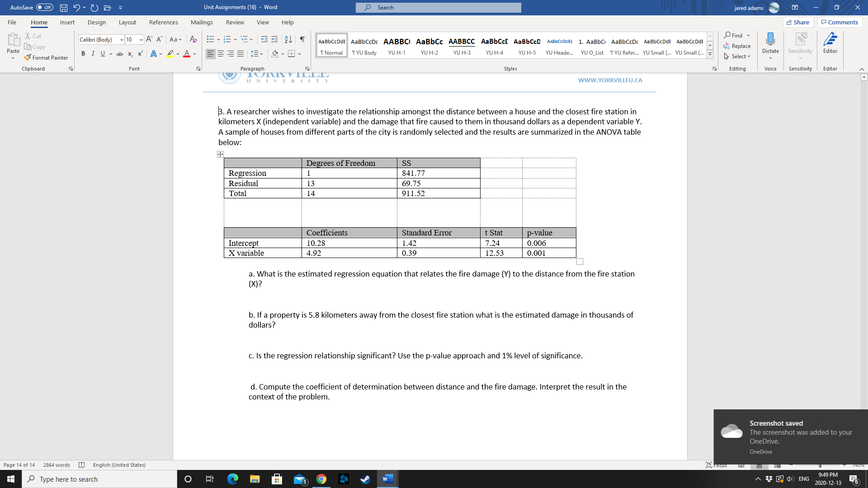Switch to the References ribbon tab
868x488 pixels.
(x=164, y=22)
